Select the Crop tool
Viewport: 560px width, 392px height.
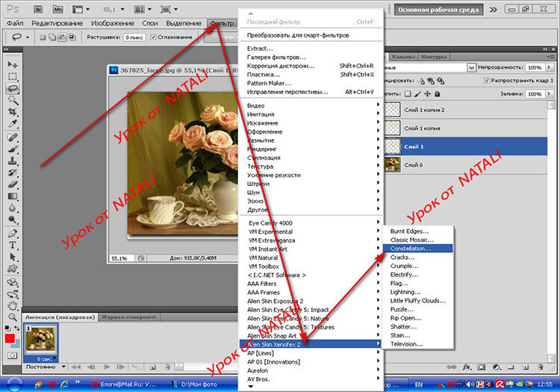pos(13,112)
